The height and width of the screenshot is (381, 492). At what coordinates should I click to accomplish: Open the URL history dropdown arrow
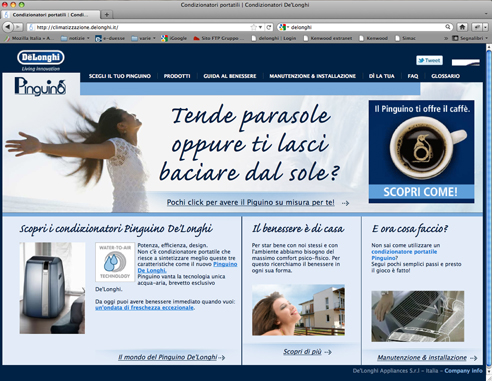(260, 27)
